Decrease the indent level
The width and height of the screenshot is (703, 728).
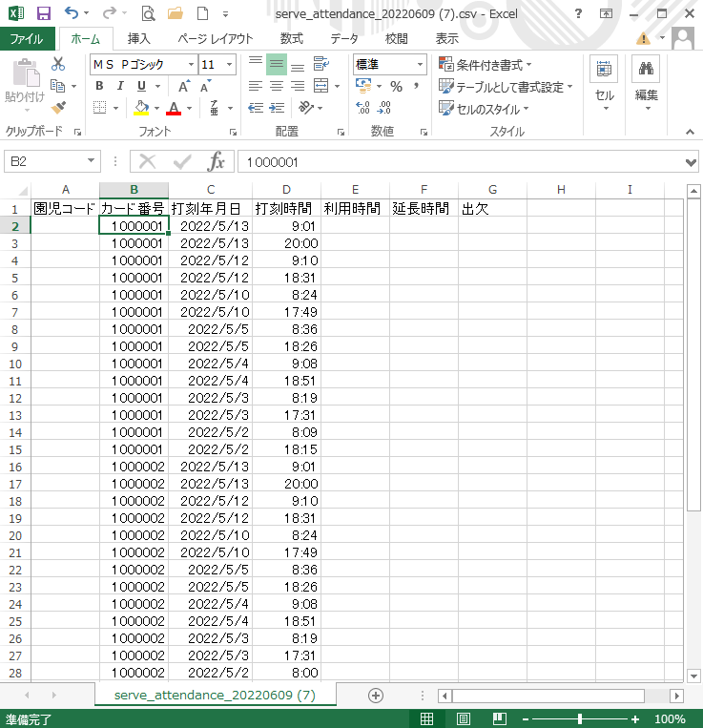click(x=256, y=108)
